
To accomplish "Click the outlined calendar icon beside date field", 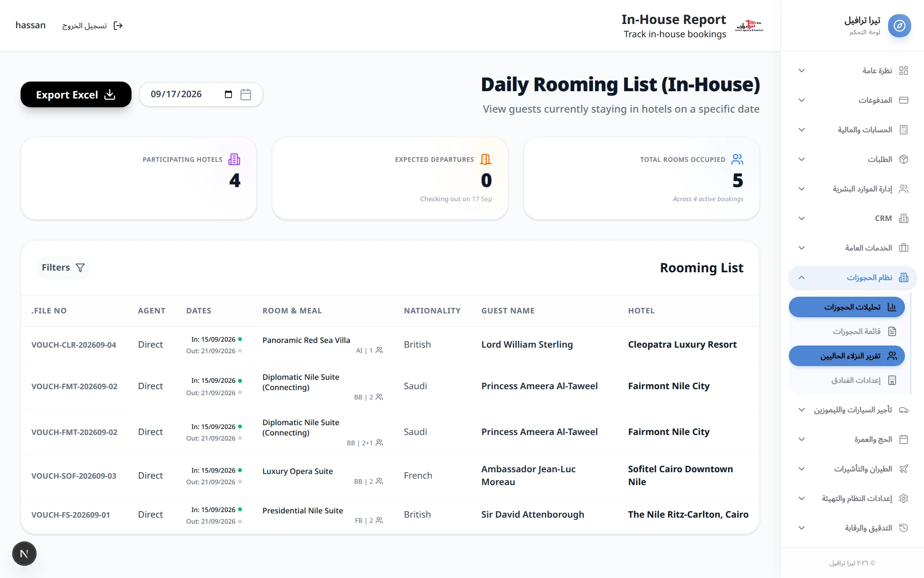I will pyautogui.click(x=246, y=94).
